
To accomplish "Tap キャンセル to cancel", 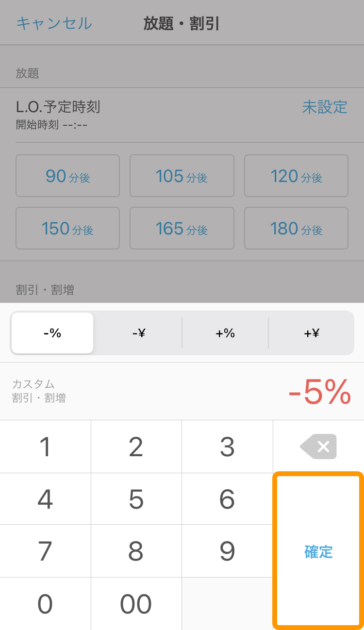I will (54, 23).
